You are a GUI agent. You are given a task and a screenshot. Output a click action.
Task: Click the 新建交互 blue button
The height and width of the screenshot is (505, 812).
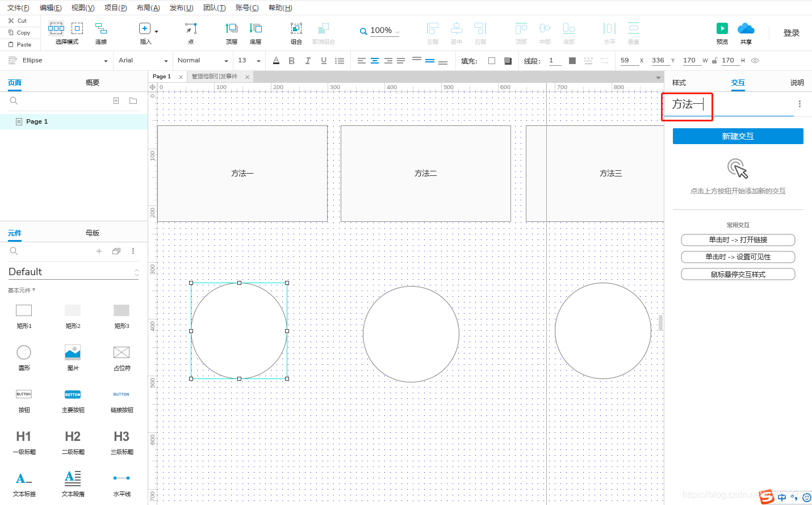coord(738,136)
